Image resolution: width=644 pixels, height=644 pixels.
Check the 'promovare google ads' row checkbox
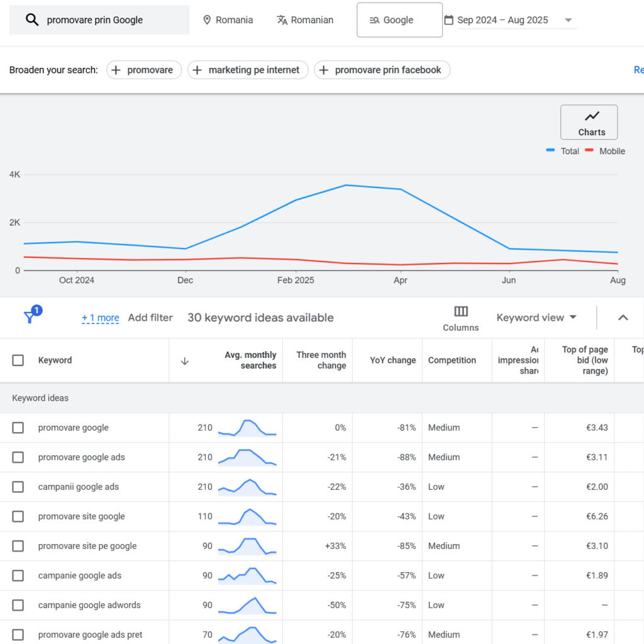[x=18, y=457]
